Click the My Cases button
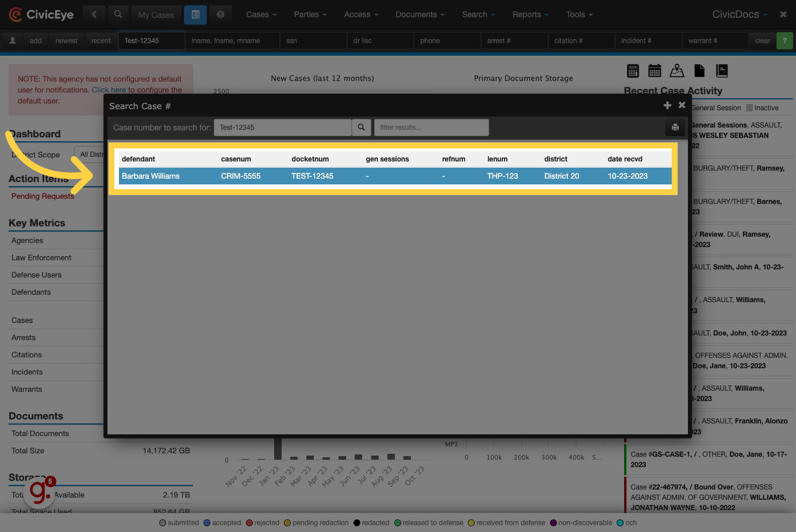 156,15
